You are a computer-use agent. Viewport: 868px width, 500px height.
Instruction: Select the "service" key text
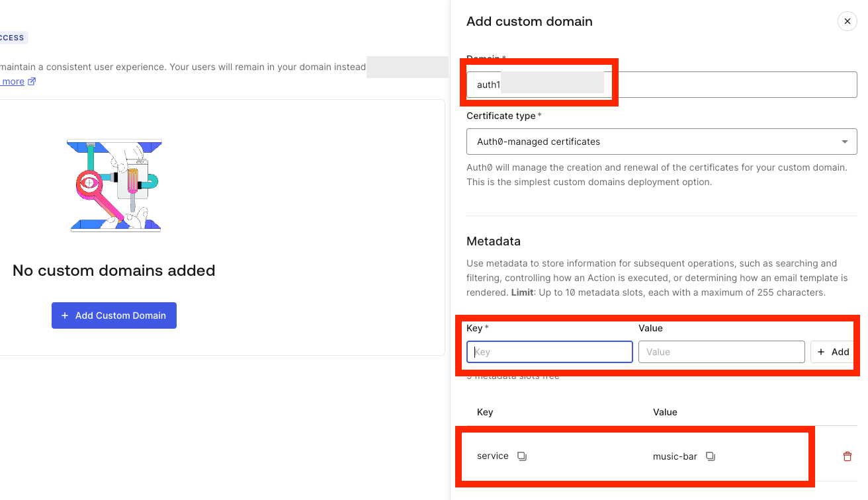pos(493,456)
